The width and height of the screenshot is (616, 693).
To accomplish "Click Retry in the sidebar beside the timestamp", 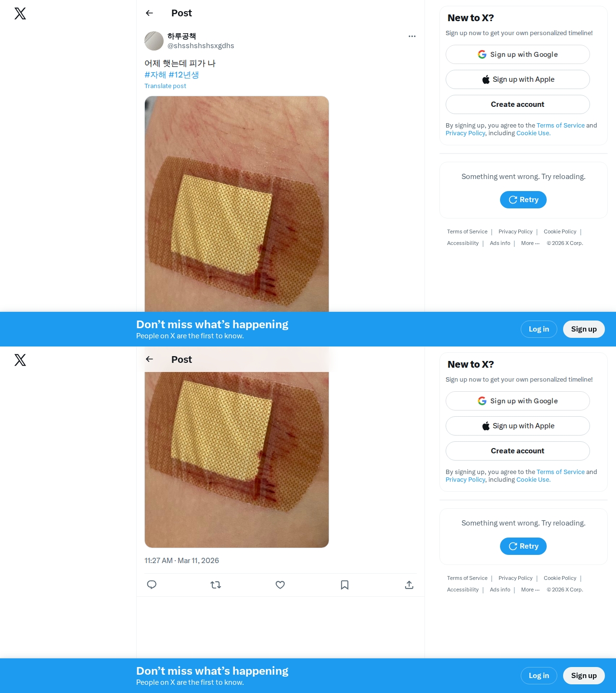I will coord(523,546).
